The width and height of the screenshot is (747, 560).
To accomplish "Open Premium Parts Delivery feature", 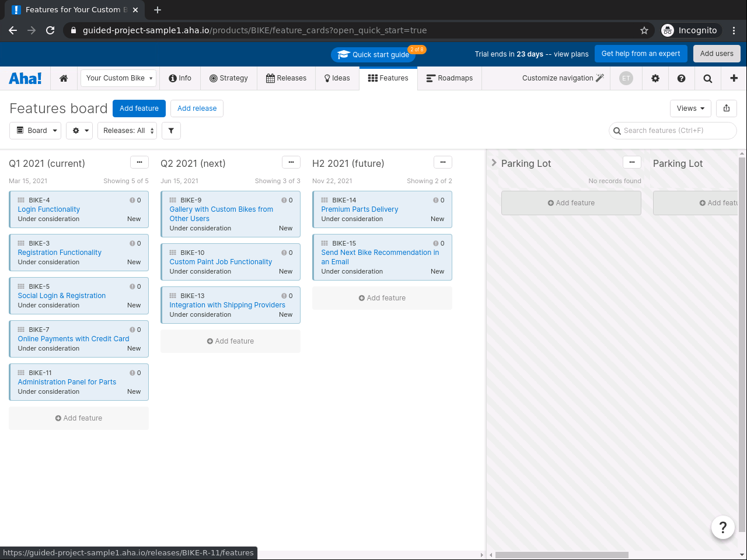I will click(359, 209).
